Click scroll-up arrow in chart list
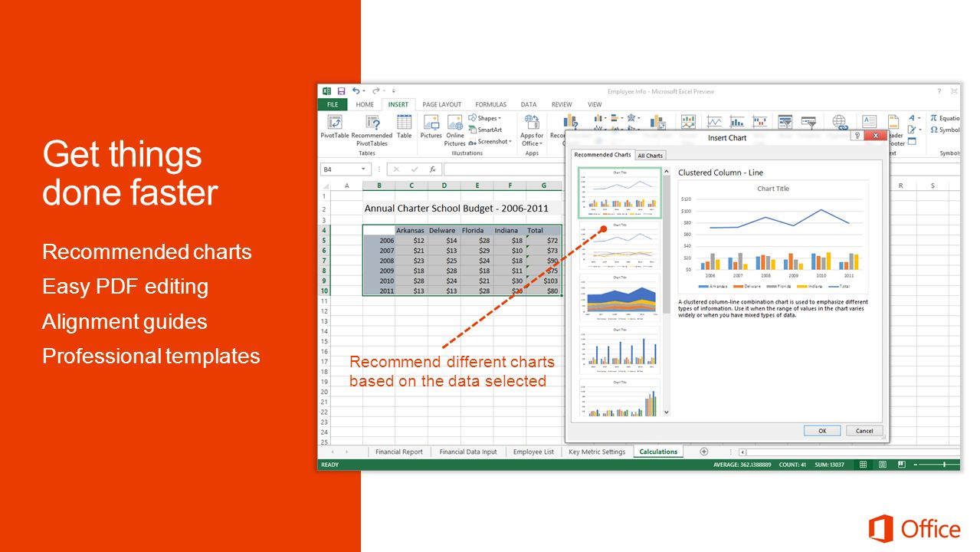This screenshot has width=980, height=552. 666,172
